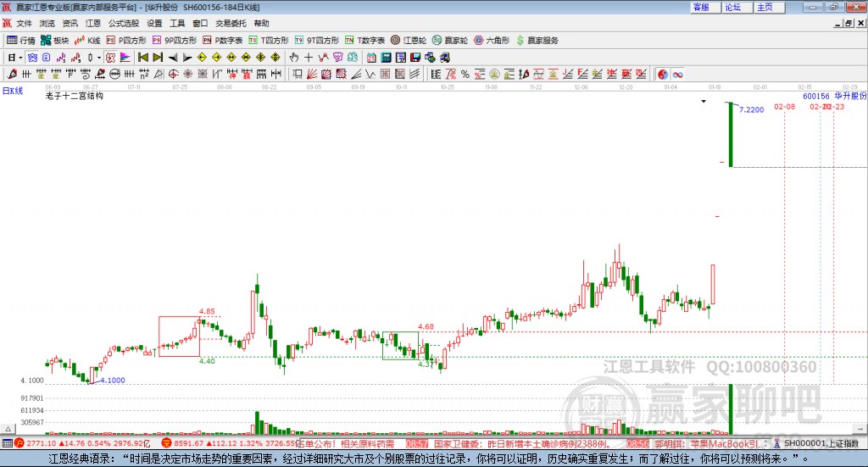Click the 02-08 date marker
Viewport: 868px width, 467px height.
click(784, 106)
